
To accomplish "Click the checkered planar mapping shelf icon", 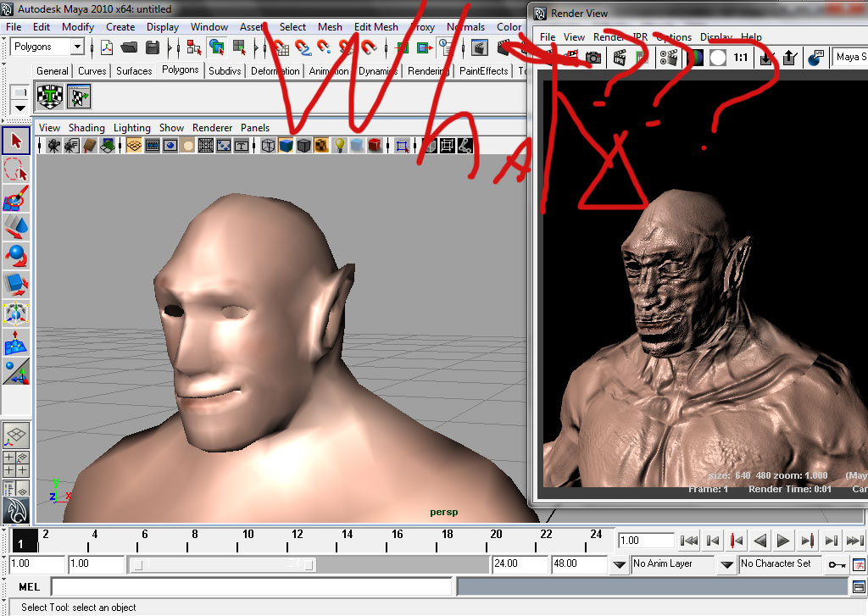I will click(x=50, y=97).
